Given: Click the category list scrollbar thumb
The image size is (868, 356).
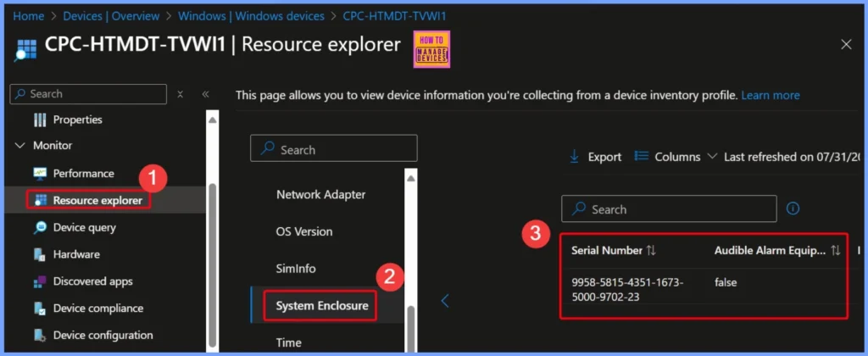Looking at the screenshot, I should [x=411, y=329].
